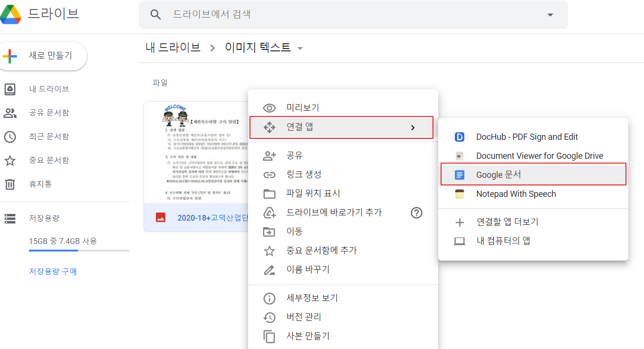Click the make-a-copy icon

[x=269, y=336]
